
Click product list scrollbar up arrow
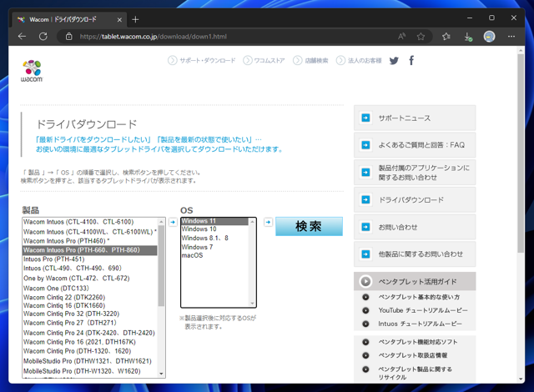point(161,222)
